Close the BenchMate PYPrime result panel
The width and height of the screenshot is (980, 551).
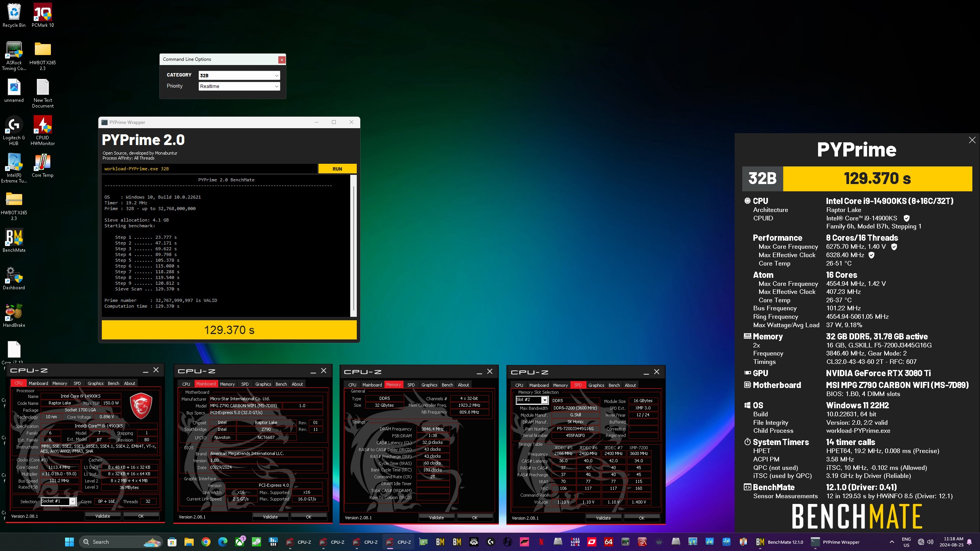point(972,140)
